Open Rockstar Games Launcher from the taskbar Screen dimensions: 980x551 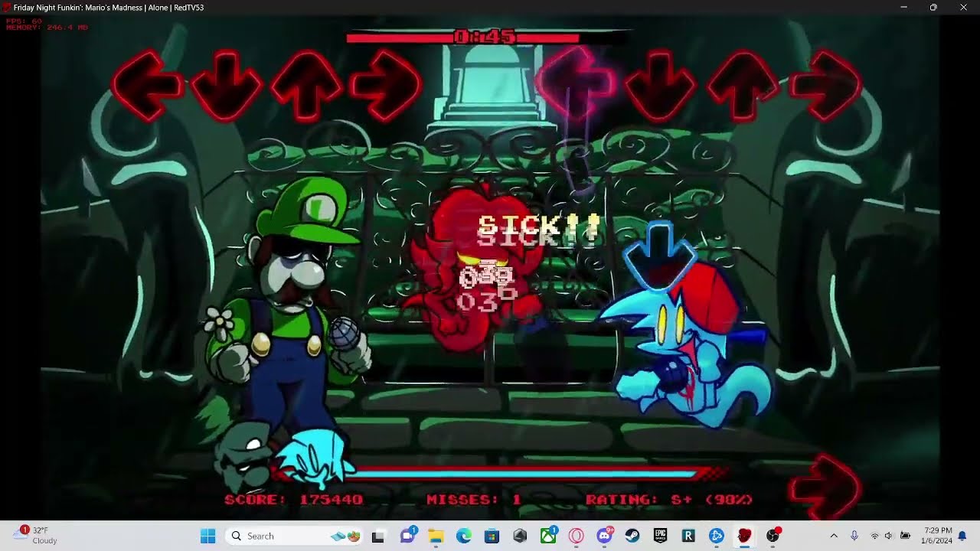pyautogui.click(x=688, y=536)
